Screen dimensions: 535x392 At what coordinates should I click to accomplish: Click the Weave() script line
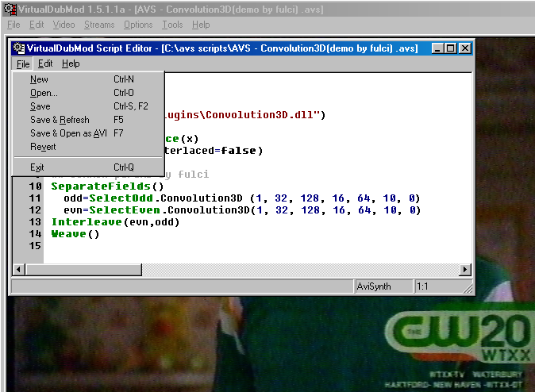tap(75, 234)
